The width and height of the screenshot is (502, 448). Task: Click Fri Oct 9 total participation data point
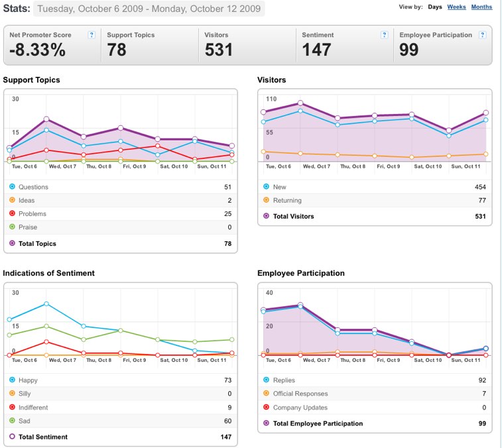pos(375,330)
